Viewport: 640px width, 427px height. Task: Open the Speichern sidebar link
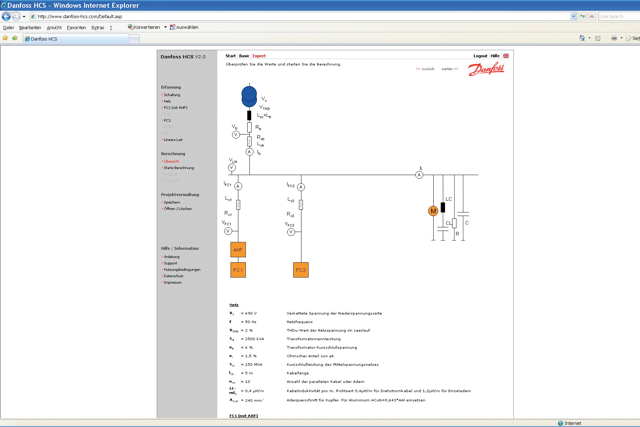[x=172, y=202]
